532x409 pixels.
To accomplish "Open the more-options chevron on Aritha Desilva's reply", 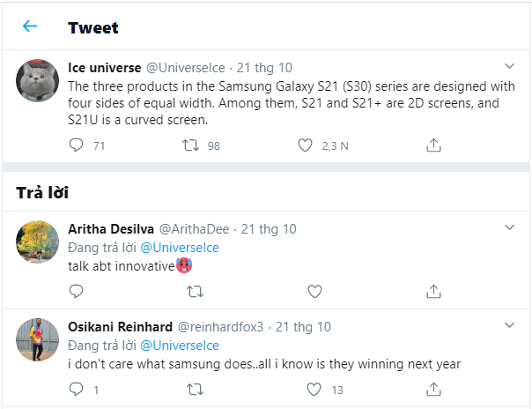I will [508, 228].
